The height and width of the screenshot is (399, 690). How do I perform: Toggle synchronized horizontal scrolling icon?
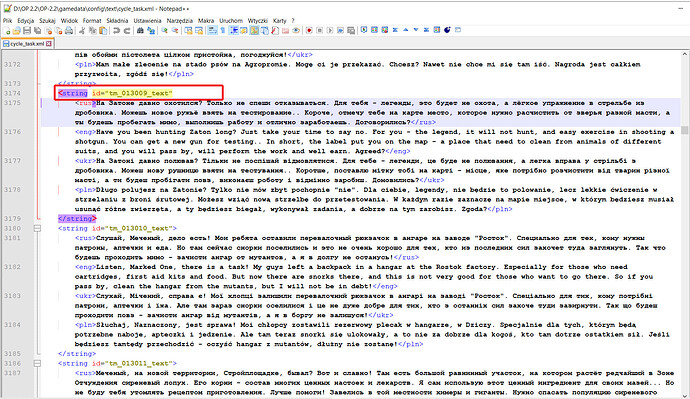pos(199,30)
